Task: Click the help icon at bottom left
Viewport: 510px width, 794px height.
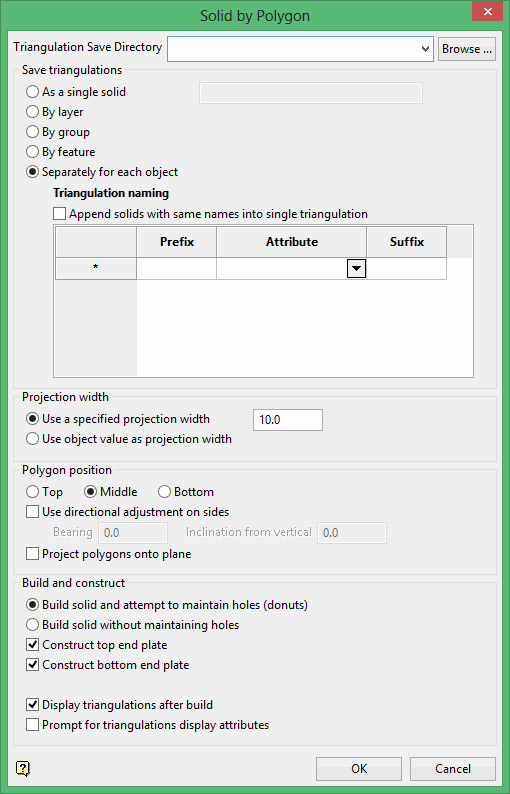Action: (23, 768)
